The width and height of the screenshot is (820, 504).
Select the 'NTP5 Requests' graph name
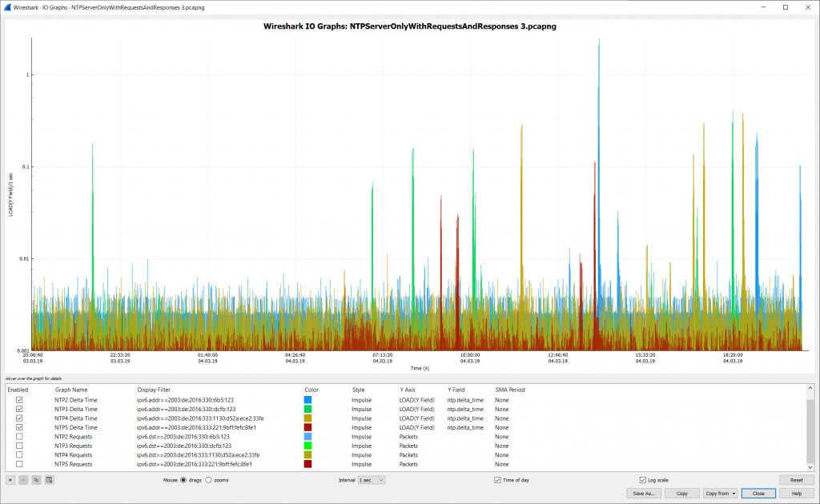(73, 464)
